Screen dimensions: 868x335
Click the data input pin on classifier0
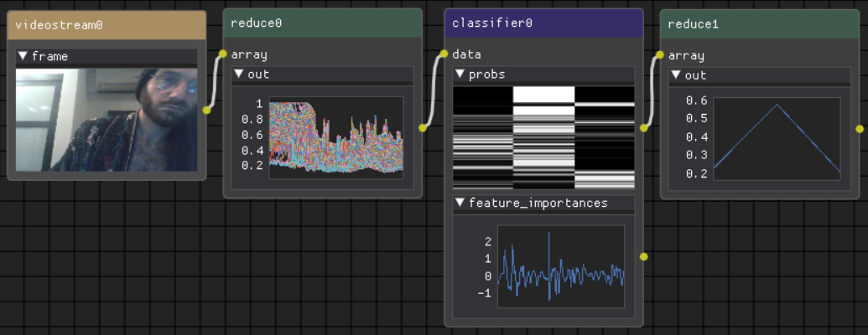[x=444, y=54]
